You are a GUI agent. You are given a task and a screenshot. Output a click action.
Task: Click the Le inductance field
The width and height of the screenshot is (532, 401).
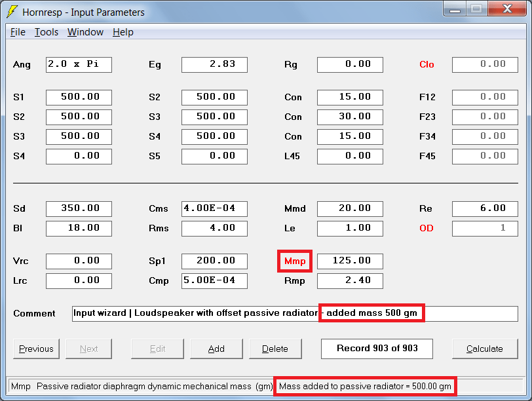tap(350, 228)
